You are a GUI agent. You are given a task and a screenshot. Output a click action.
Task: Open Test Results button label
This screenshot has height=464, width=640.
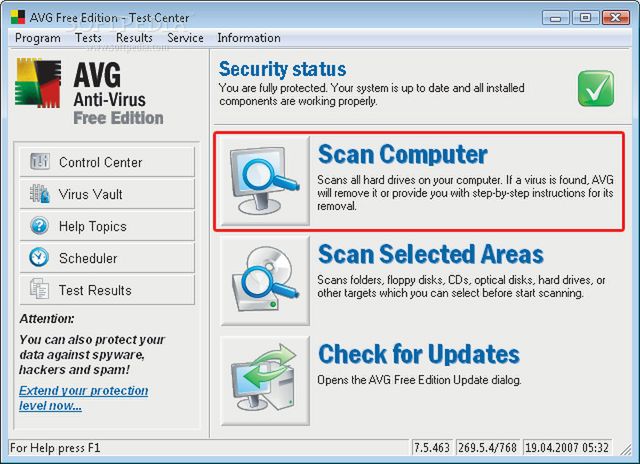tap(95, 290)
